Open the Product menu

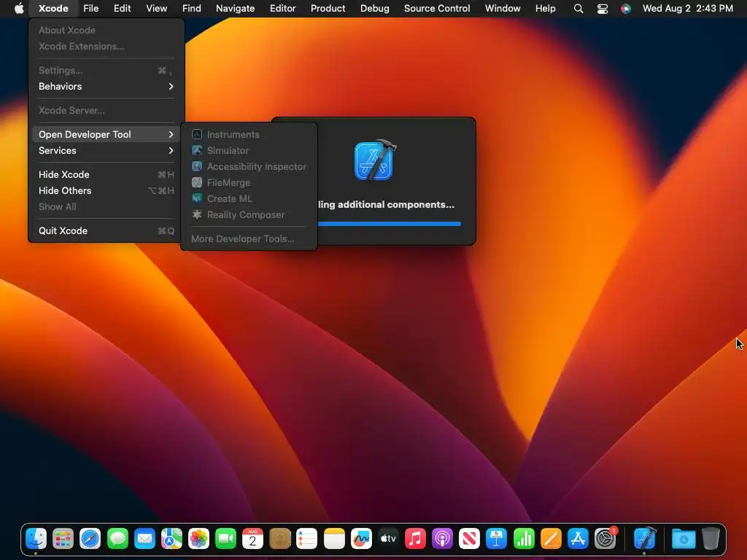pyautogui.click(x=328, y=9)
